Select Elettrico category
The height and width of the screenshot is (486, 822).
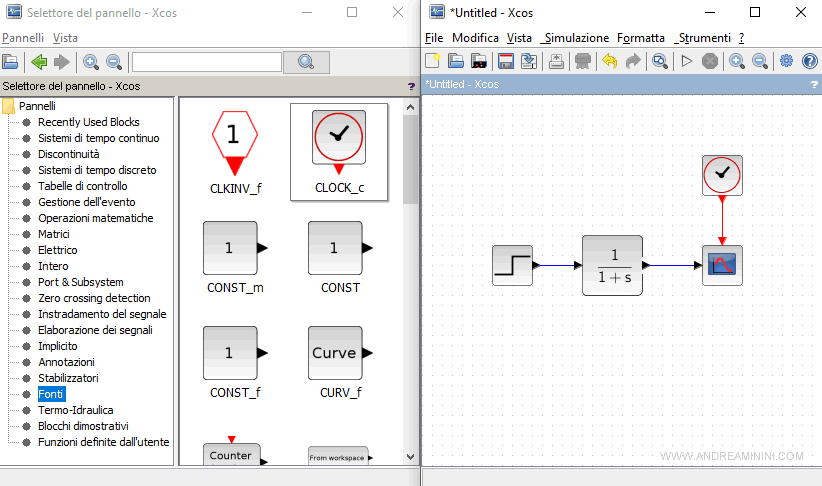click(x=58, y=250)
